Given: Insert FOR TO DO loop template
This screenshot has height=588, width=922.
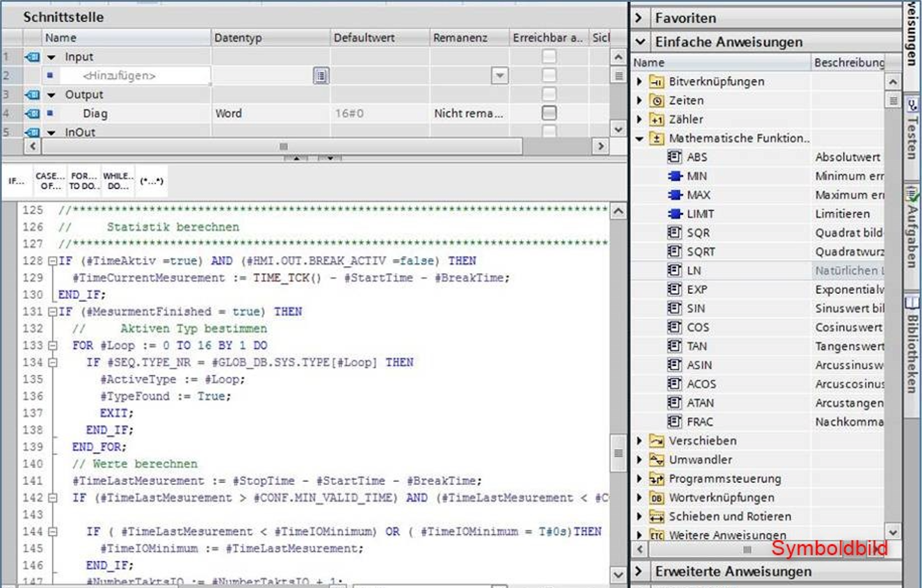Looking at the screenshot, I should (84, 181).
